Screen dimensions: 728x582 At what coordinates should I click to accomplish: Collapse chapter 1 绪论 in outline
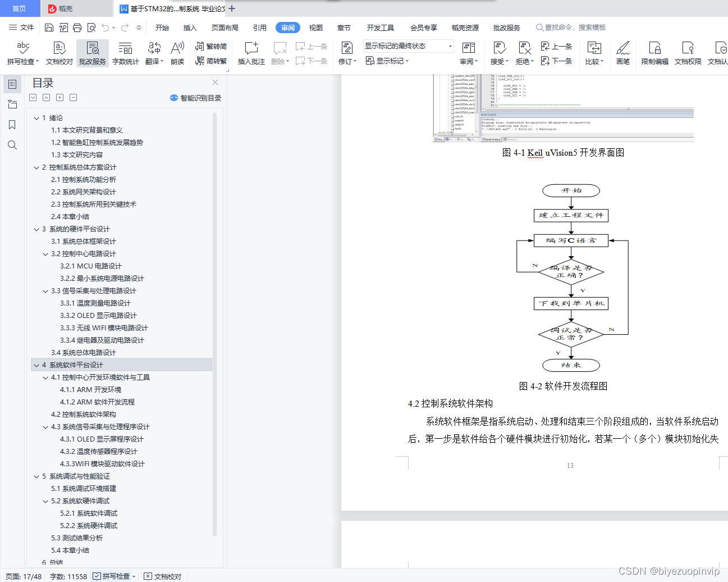(36, 118)
